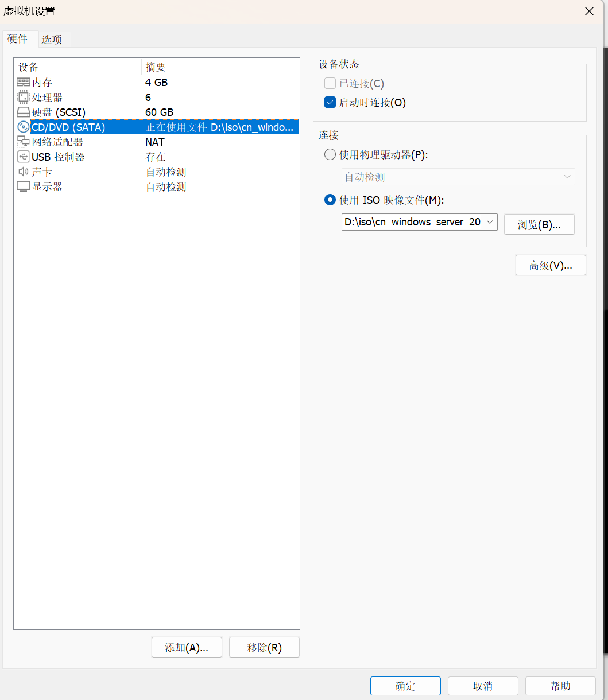Select the 内存 row in device list

[157, 83]
